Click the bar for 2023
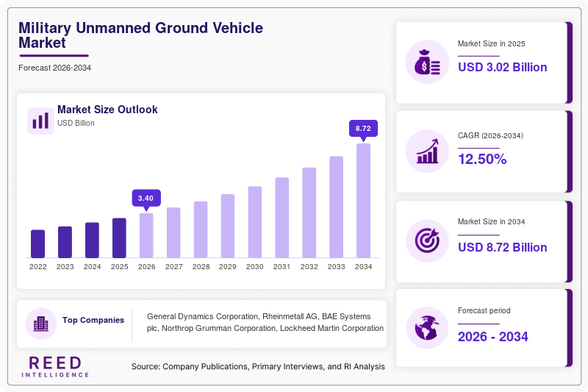Viewport: 588px width, 392px height. [65, 242]
